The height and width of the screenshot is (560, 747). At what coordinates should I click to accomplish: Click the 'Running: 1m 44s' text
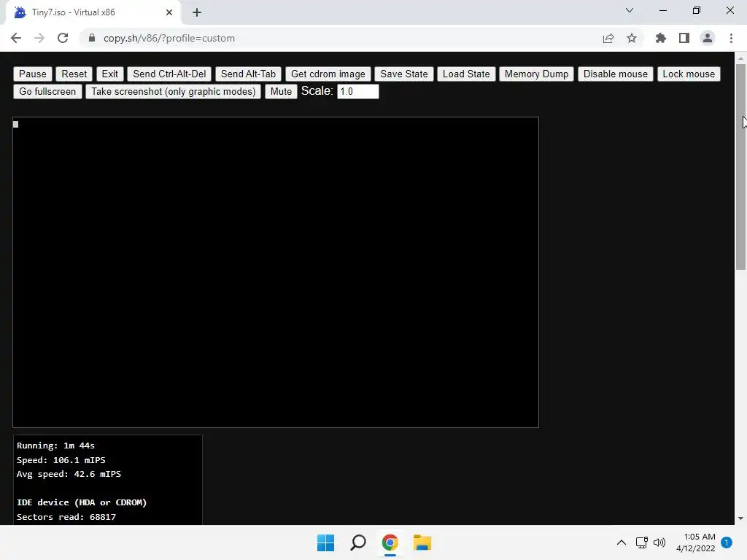click(x=55, y=446)
